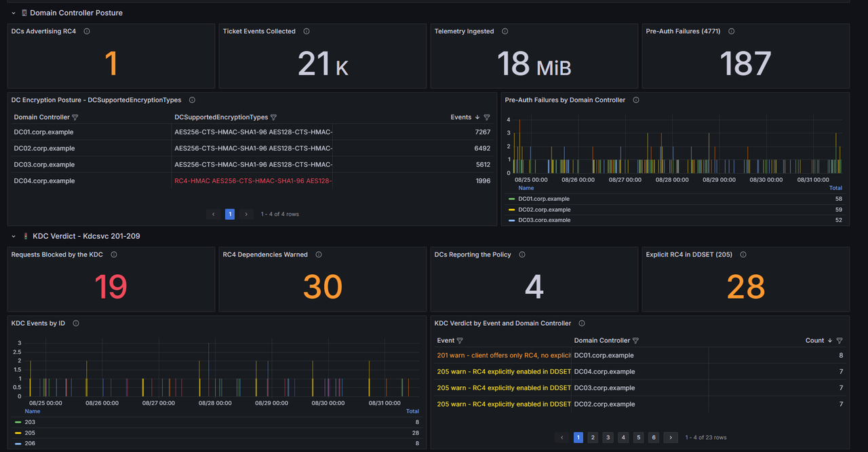The height and width of the screenshot is (452, 868).
Task: Open page 3 of KDC Verdict table
Action: coord(608,438)
